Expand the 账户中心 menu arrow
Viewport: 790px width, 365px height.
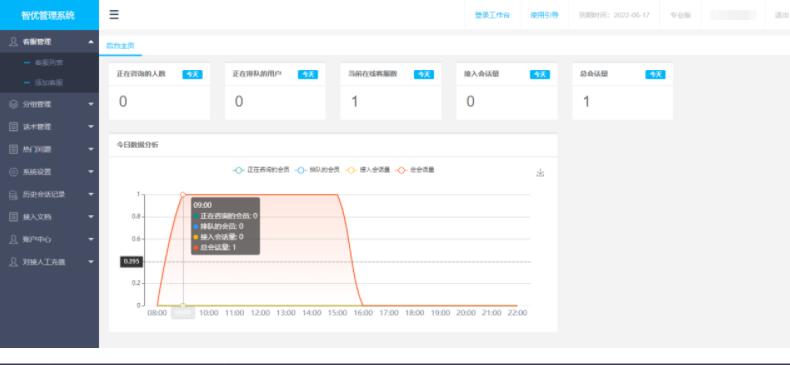coord(91,239)
